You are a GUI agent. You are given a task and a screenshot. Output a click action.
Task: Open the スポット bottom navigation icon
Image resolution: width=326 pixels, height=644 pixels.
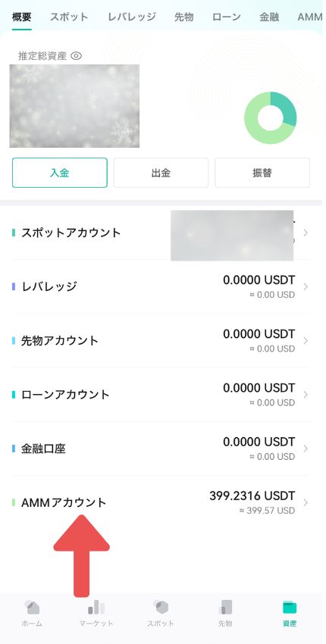tap(161, 608)
